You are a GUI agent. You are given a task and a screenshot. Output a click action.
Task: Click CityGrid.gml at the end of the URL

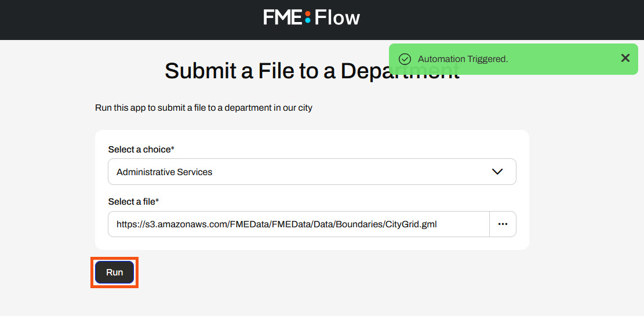(x=411, y=224)
